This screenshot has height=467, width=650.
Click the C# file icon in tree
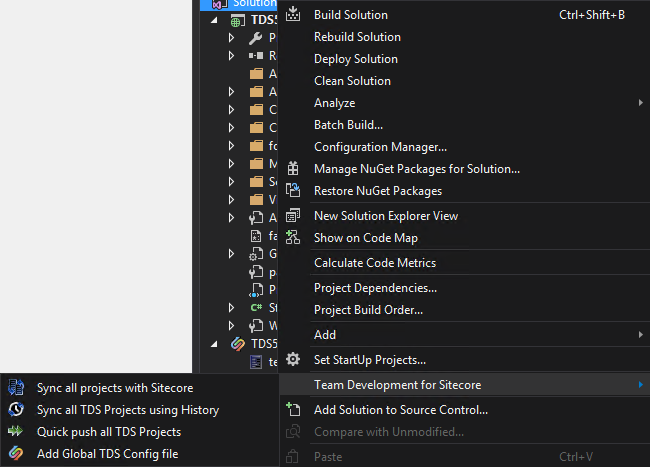[x=256, y=307]
